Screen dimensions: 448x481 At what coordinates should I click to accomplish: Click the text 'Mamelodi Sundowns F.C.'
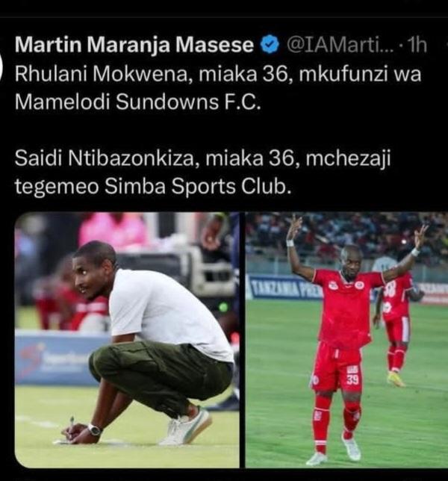point(138,102)
